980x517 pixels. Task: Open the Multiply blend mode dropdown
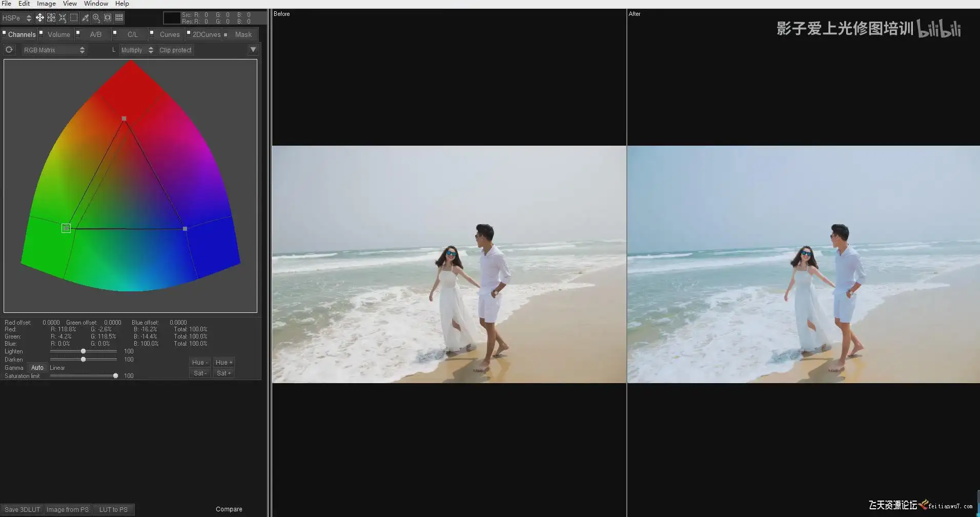(137, 50)
